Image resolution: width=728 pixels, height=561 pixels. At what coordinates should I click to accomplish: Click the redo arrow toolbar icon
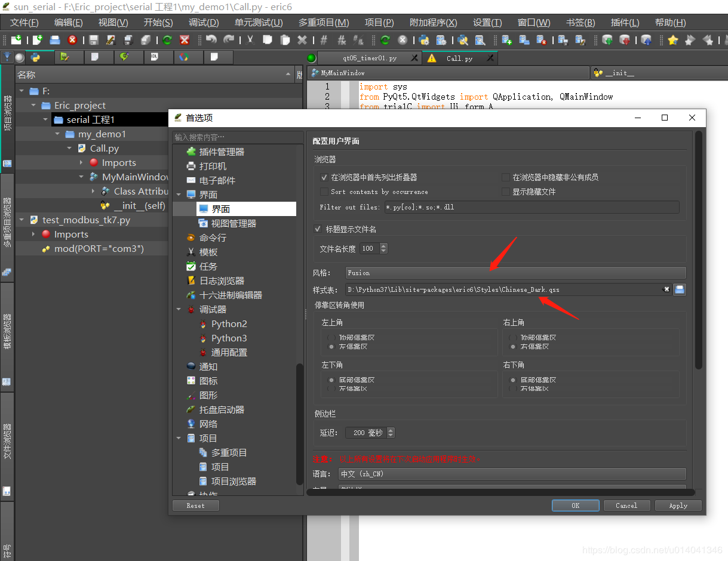[228, 40]
